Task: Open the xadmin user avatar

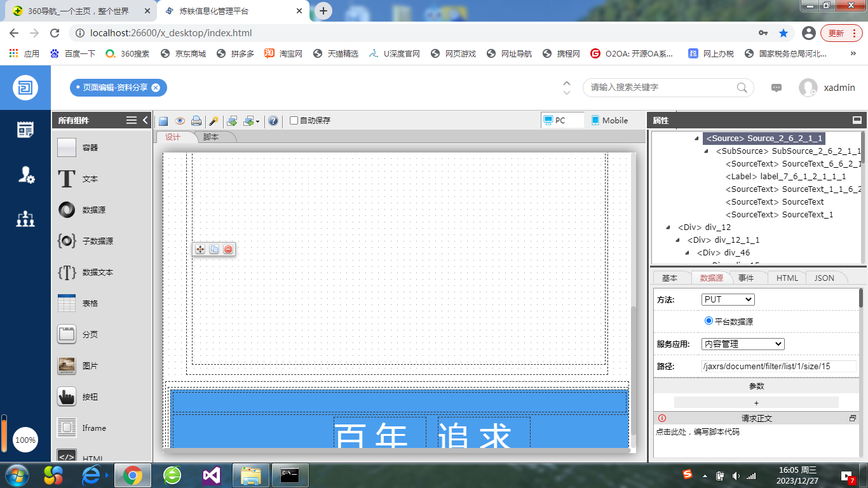Action: coord(808,88)
